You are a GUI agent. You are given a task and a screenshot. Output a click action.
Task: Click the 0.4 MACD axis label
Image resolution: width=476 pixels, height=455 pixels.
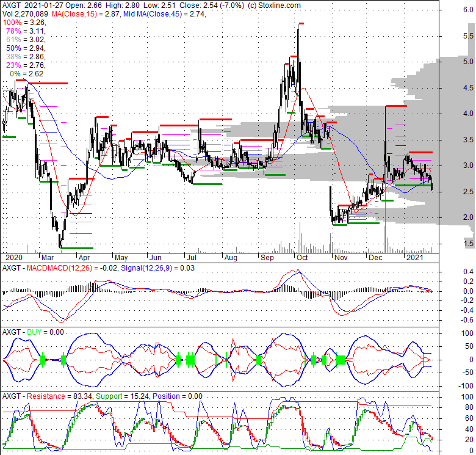tap(468, 272)
